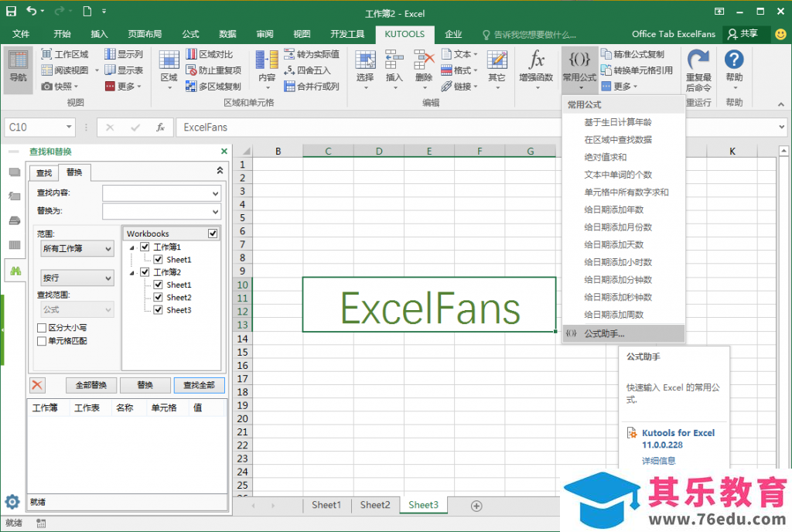This screenshot has height=532, width=792.
Task: Choose 基于生日计算年龄 from menu
Action: coord(618,122)
